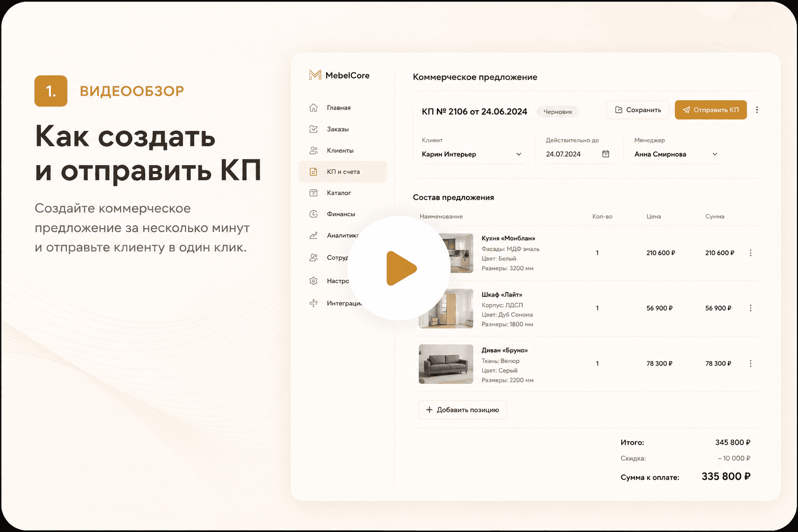This screenshot has width=798, height=532.
Task: Click the Кол-во column header
Action: point(602,216)
